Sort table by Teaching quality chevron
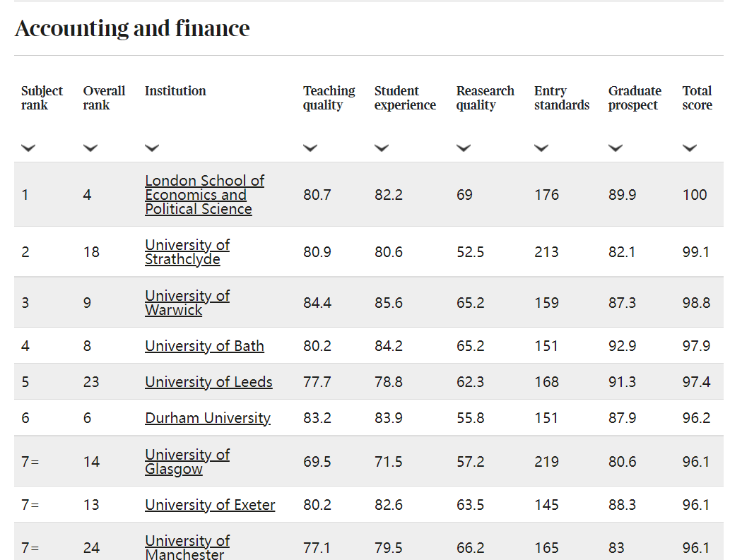The image size is (730, 560). [310, 148]
